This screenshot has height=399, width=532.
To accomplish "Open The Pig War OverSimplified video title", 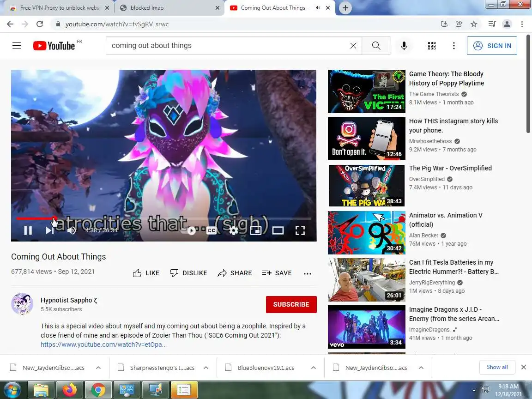I will [x=450, y=168].
